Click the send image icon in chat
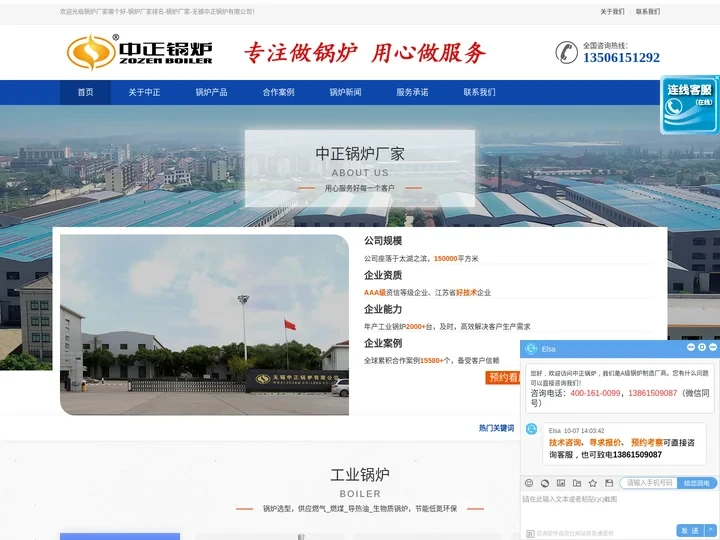The width and height of the screenshot is (720, 540). click(561, 483)
